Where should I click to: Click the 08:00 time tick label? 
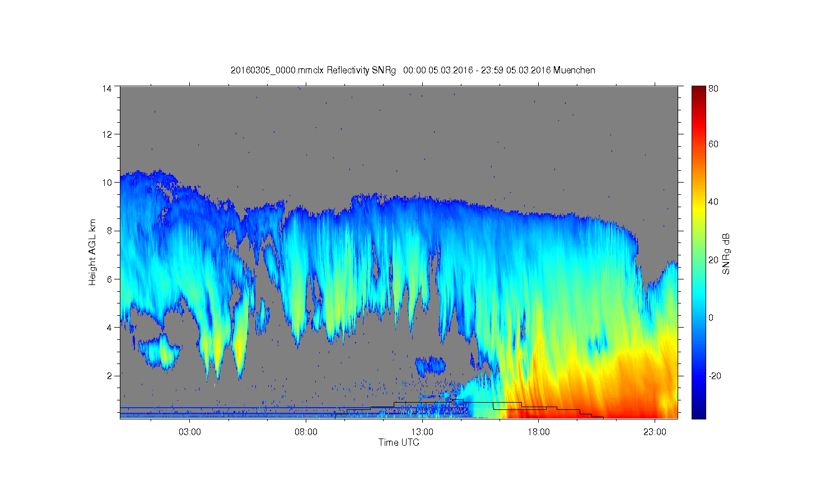coord(306,432)
